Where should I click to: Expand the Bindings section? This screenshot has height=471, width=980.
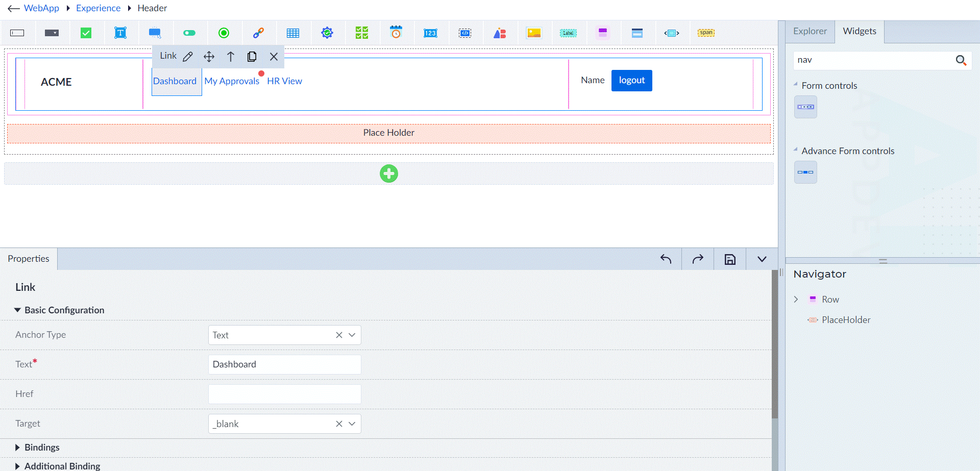(x=37, y=448)
